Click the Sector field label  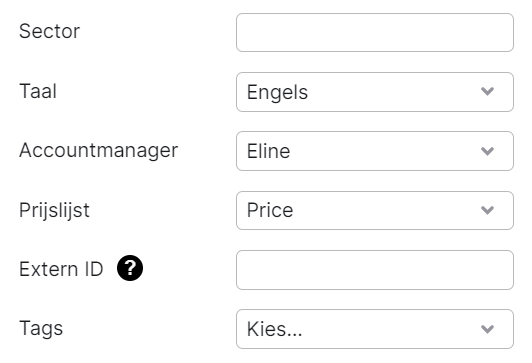(x=50, y=31)
